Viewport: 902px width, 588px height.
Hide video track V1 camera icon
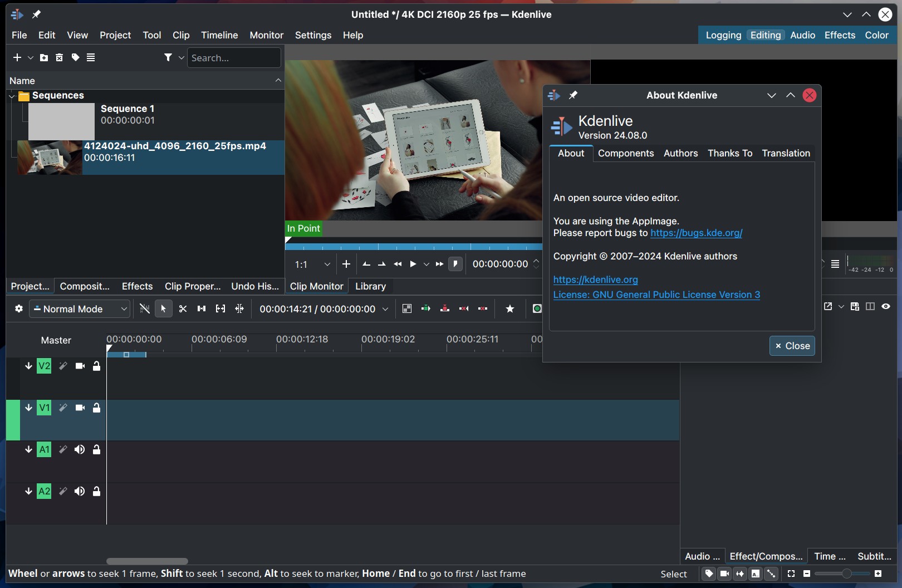tap(80, 408)
